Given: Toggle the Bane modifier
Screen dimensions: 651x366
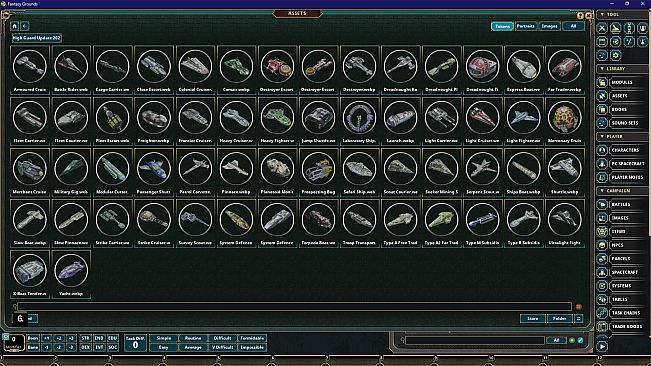Looking at the screenshot, I should click(x=33, y=347).
